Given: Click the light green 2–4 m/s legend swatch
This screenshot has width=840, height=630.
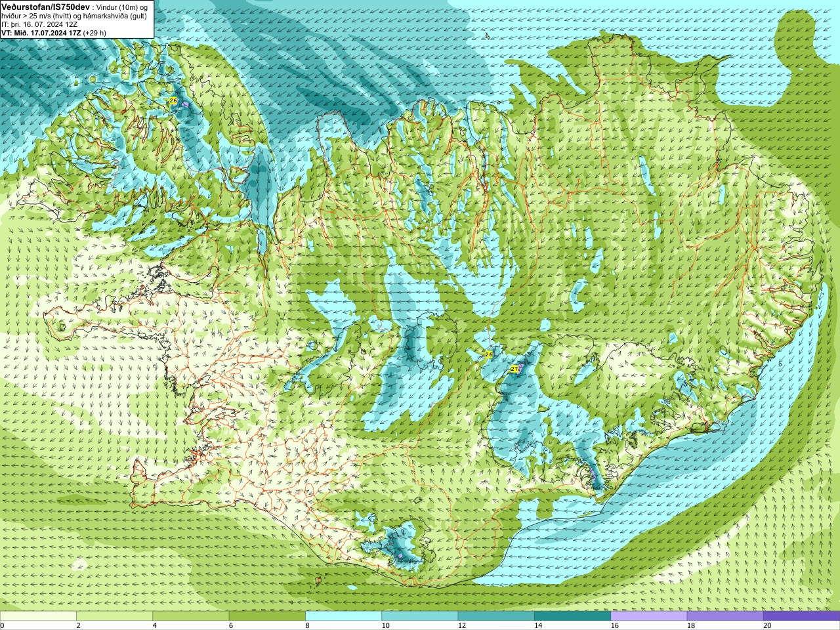Looking at the screenshot, I should 114,616.
